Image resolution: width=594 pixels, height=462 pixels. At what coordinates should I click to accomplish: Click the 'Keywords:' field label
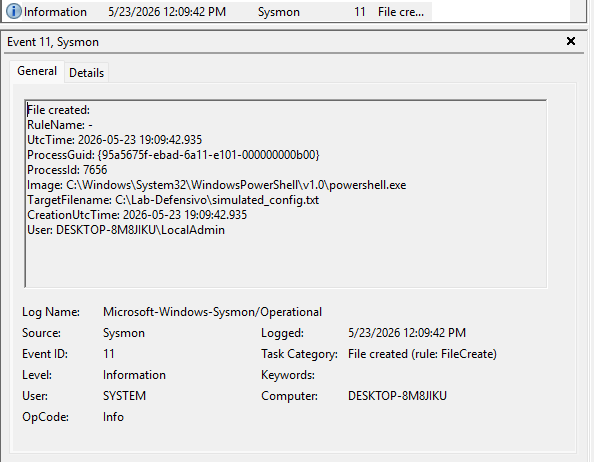tap(288, 375)
